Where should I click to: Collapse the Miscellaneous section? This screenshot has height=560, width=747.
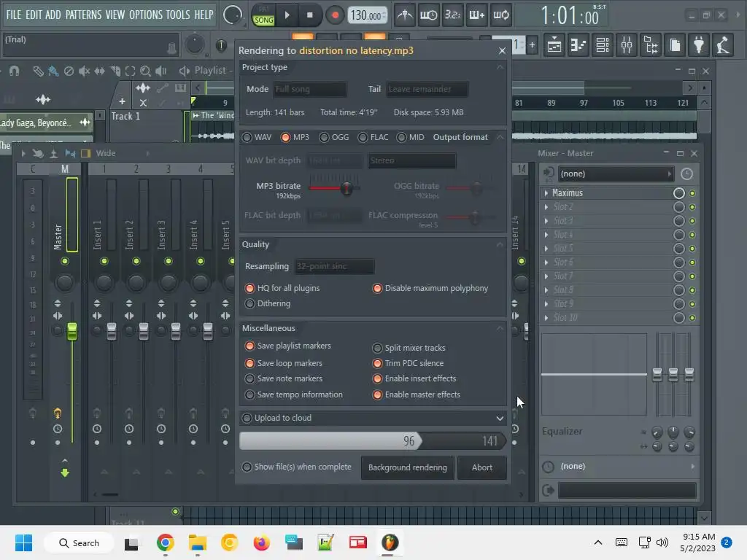pyautogui.click(x=500, y=328)
